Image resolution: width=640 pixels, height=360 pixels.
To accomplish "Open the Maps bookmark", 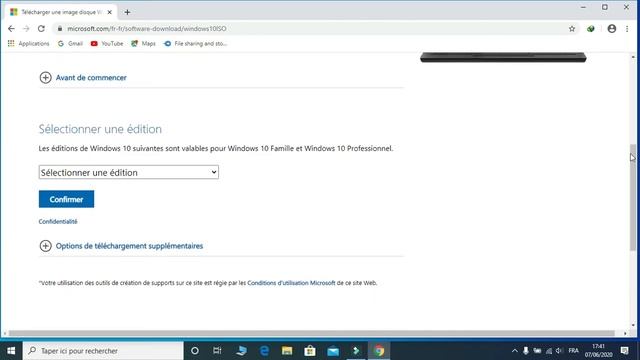I will 143,43.
